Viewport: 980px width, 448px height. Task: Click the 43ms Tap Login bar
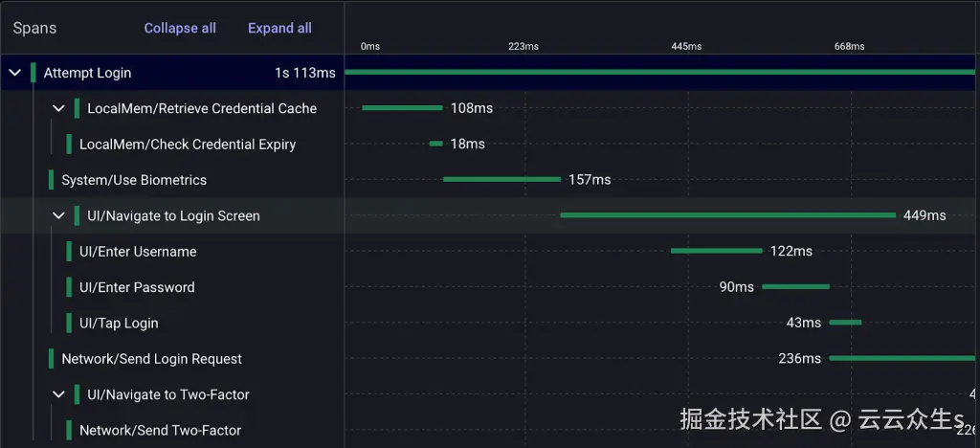845,323
